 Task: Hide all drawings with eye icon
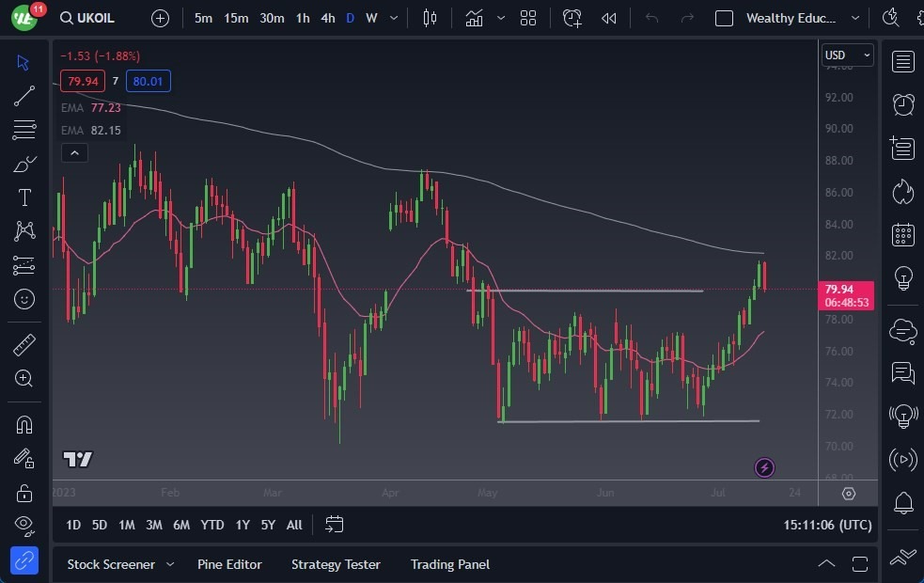click(x=24, y=525)
